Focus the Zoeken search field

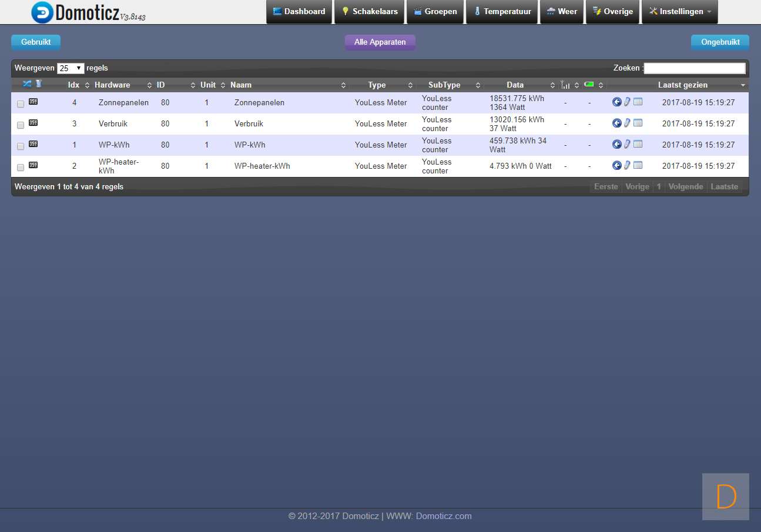[695, 68]
